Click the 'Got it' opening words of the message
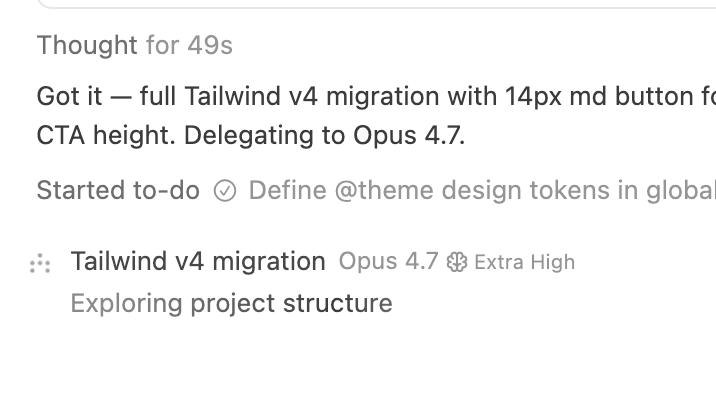 69,96
